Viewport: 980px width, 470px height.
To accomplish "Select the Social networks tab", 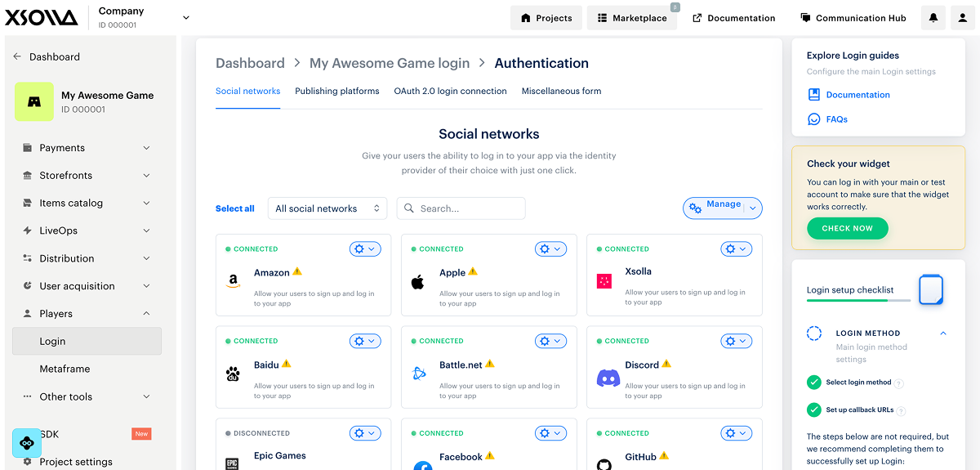I will point(247,92).
